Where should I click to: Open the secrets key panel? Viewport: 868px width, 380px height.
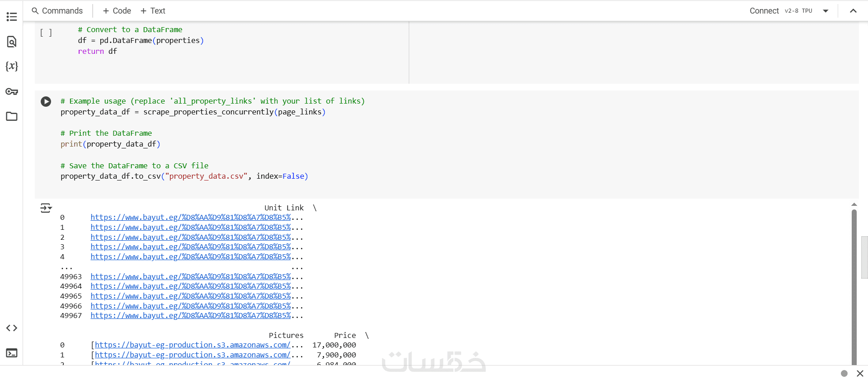[12, 92]
